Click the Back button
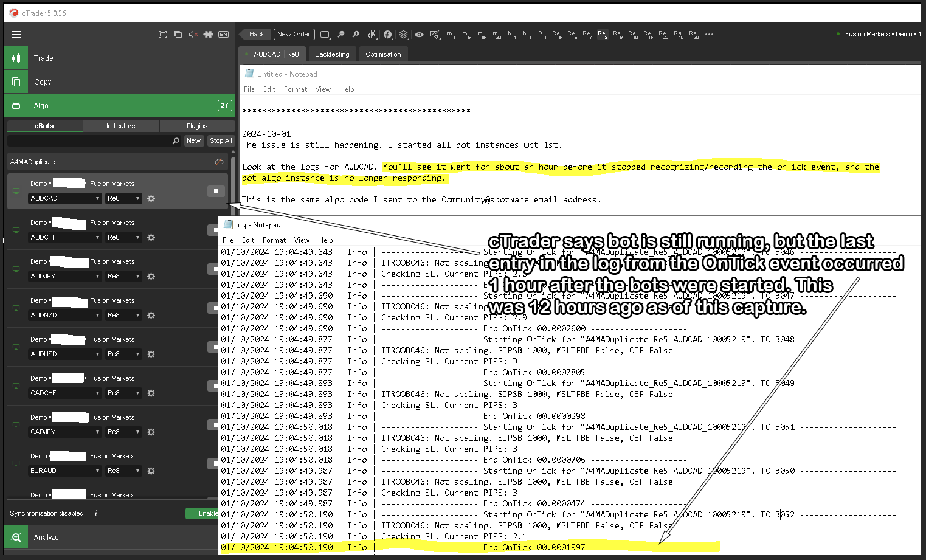Screen dimensions: 926x560 (254, 34)
